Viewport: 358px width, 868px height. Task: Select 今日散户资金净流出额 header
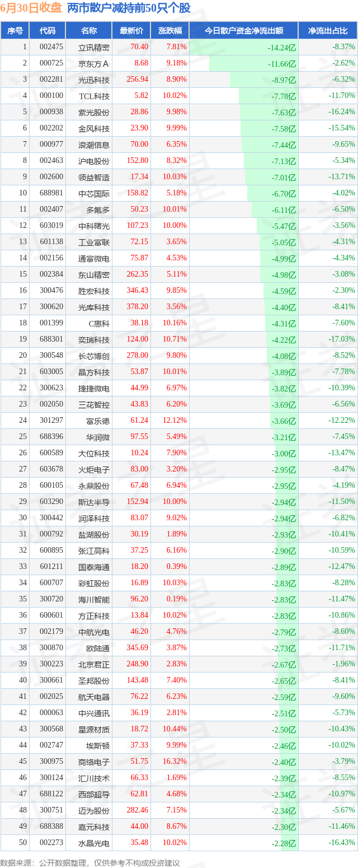[x=243, y=31]
